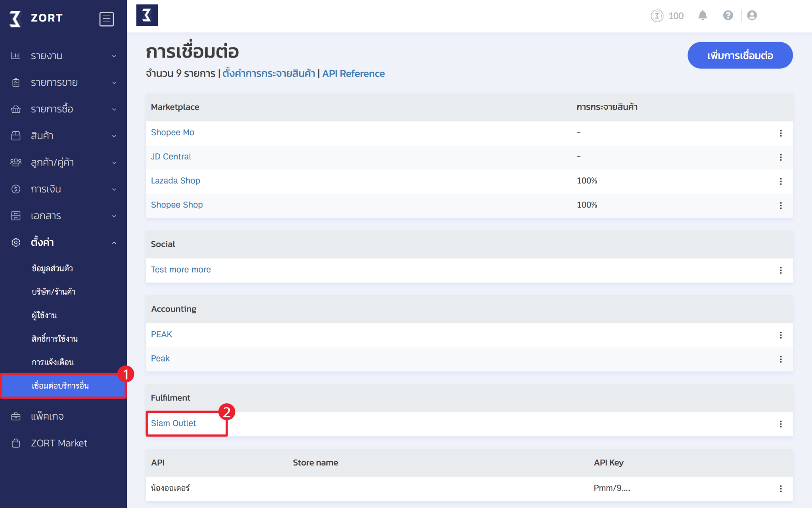The width and height of the screenshot is (812, 508).
Task: Click the รายการซื้อ basket icon
Action: [16, 109]
